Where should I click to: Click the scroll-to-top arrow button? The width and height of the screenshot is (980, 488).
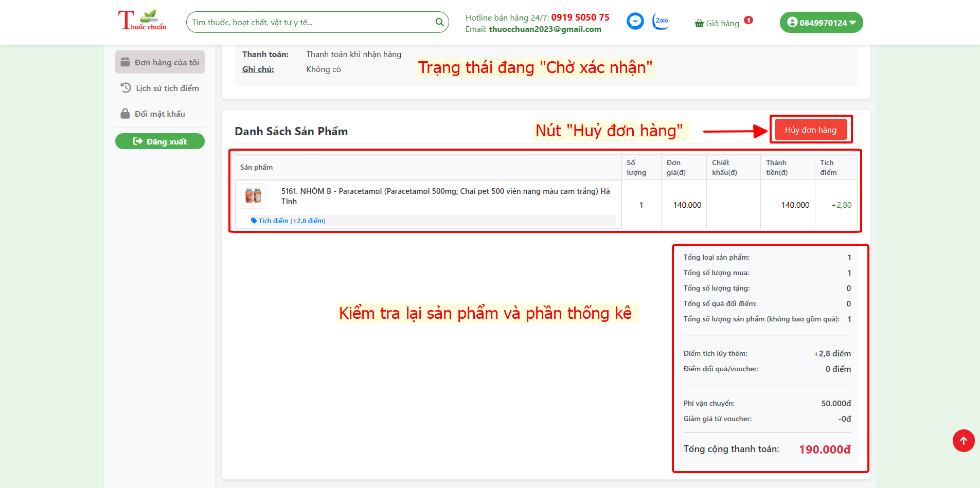click(963, 441)
